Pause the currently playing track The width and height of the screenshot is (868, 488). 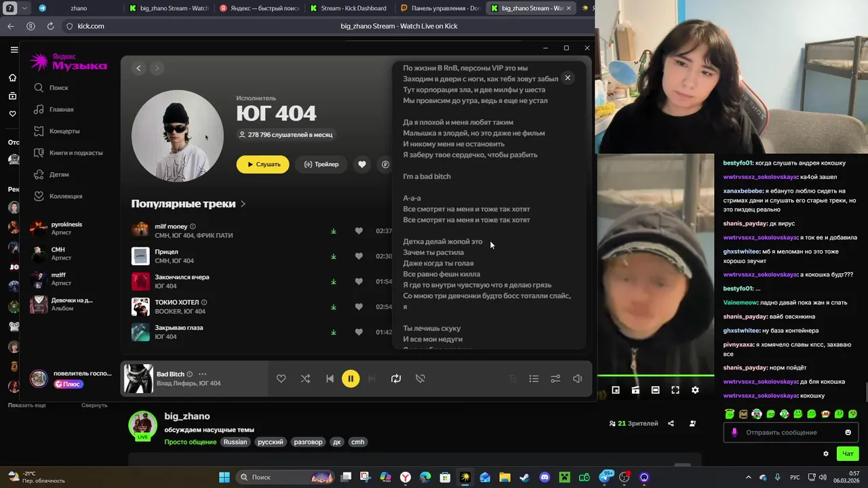pos(351,379)
